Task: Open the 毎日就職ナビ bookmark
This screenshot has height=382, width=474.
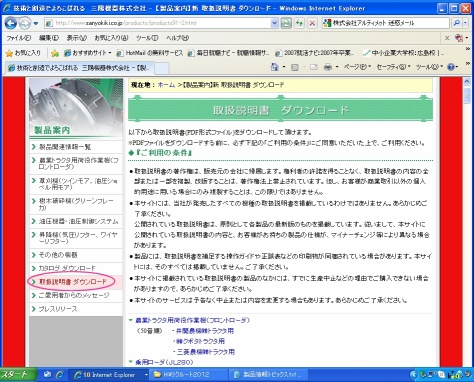Action: point(229,53)
